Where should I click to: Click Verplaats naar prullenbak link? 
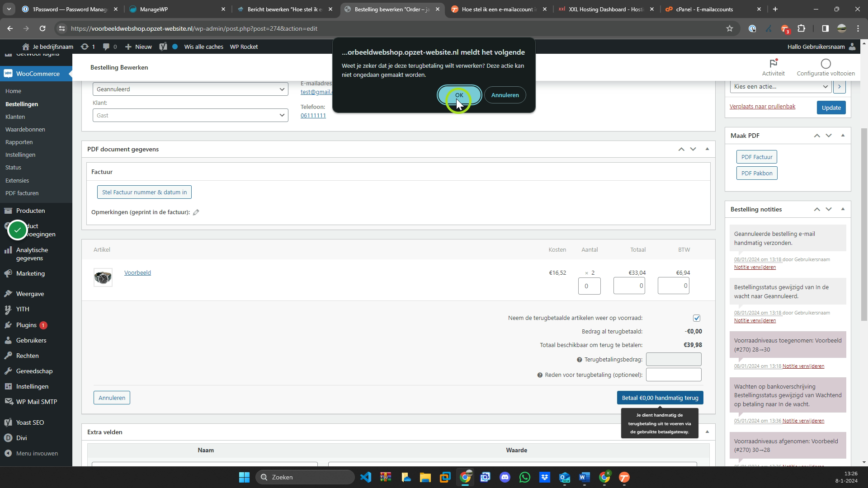(x=762, y=106)
